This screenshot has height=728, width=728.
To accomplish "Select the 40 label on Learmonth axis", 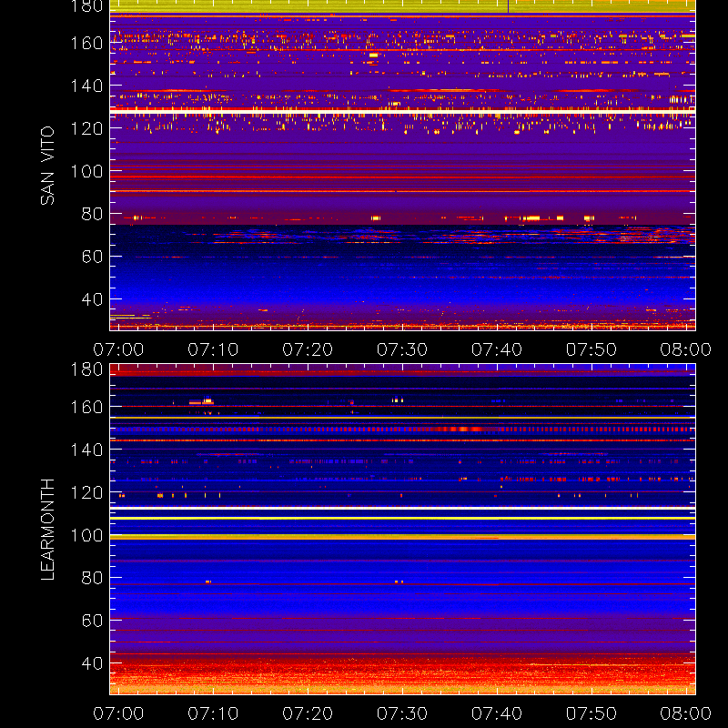I will [92, 663].
